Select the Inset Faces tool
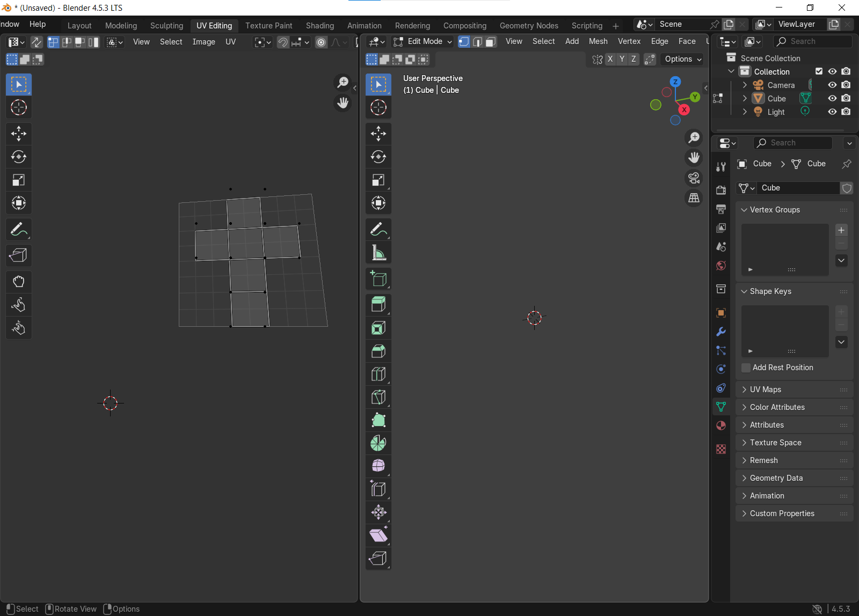 tap(378, 328)
